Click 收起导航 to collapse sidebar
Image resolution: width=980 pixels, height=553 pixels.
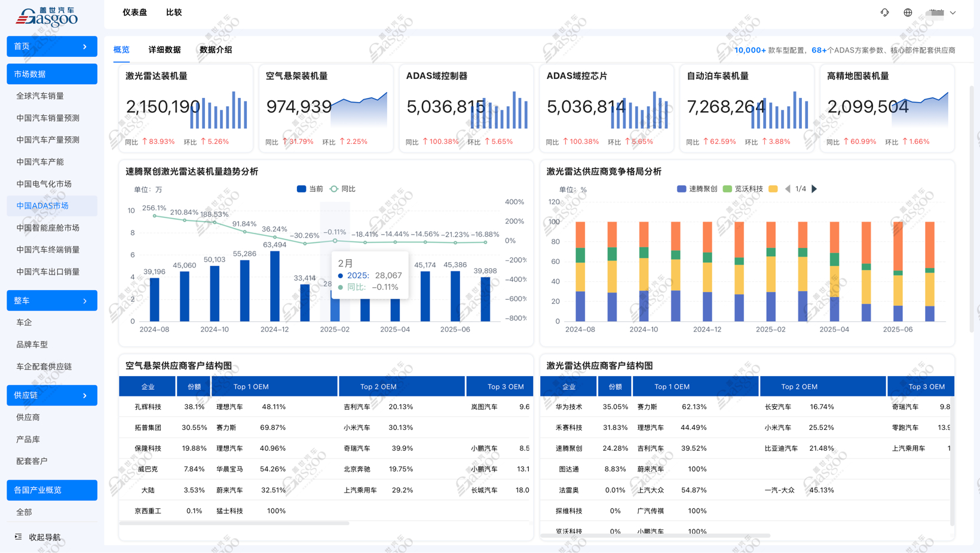(x=45, y=537)
